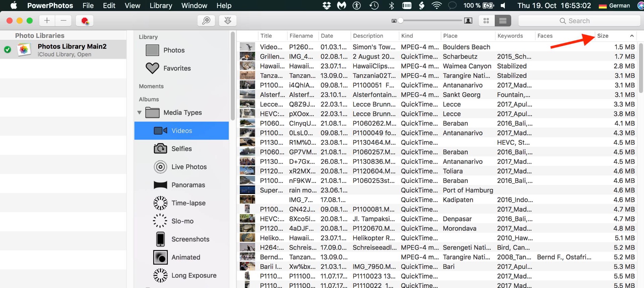Switch to grid view mode
Image resolution: width=644 pixels, height=288 pixels.
coord(486,21)
